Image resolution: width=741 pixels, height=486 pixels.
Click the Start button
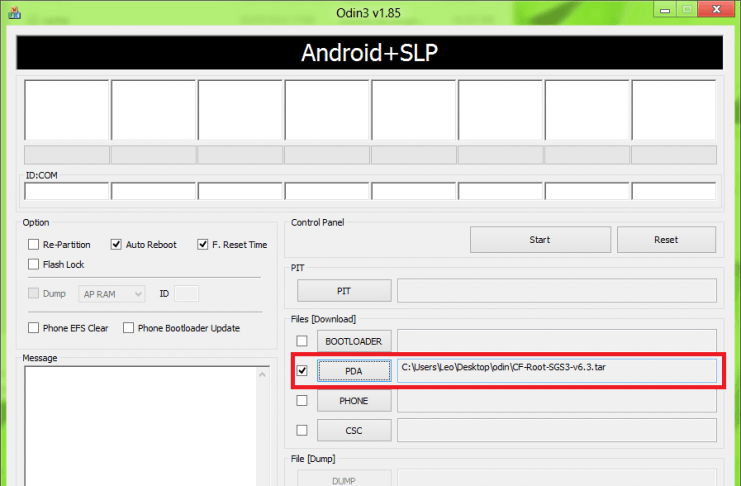(x=540, y=240)
